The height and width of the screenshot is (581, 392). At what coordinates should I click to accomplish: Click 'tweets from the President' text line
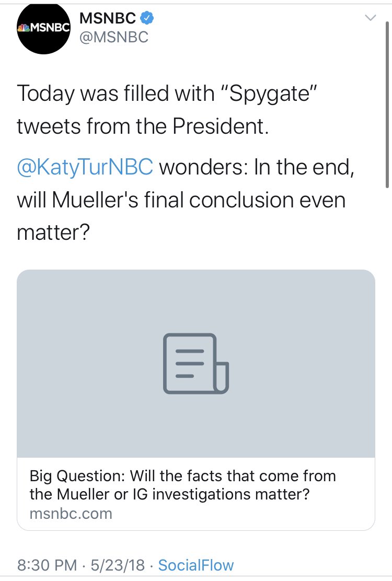[143, 126]
